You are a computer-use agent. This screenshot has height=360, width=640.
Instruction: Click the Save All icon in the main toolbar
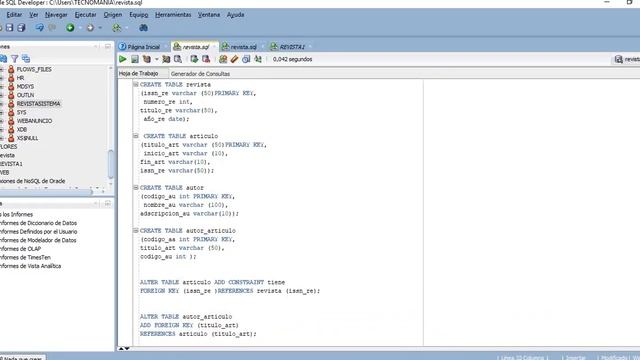click(21, 27)
